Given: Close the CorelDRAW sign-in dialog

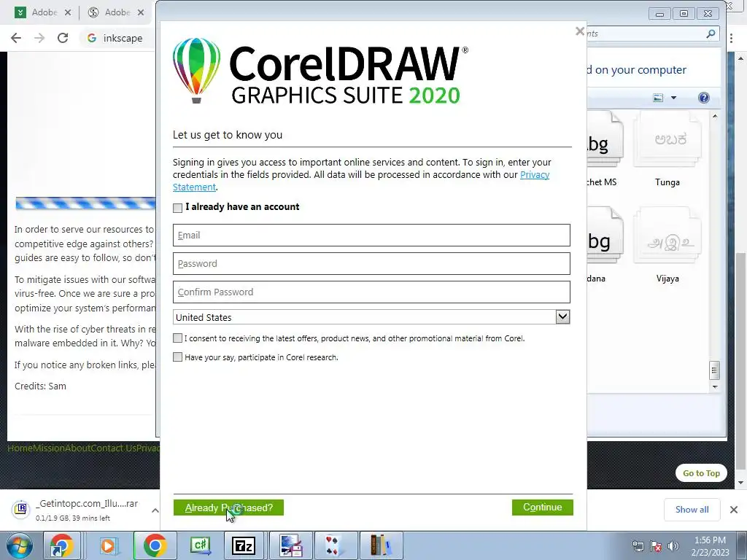Looking at the screenshot, I should [580, 31].
